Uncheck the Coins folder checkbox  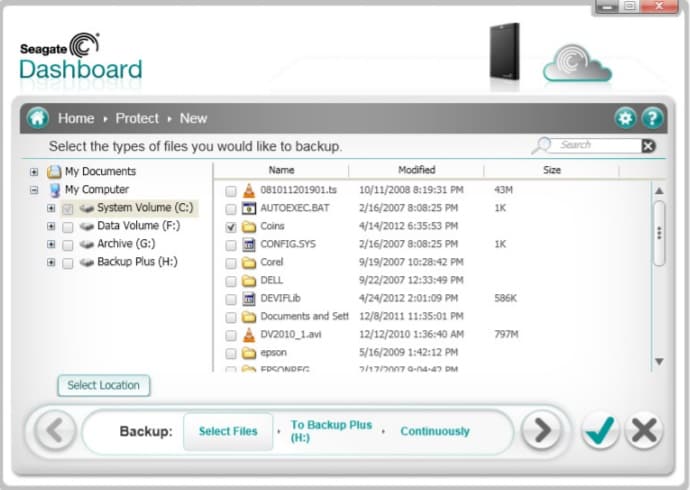231,227
